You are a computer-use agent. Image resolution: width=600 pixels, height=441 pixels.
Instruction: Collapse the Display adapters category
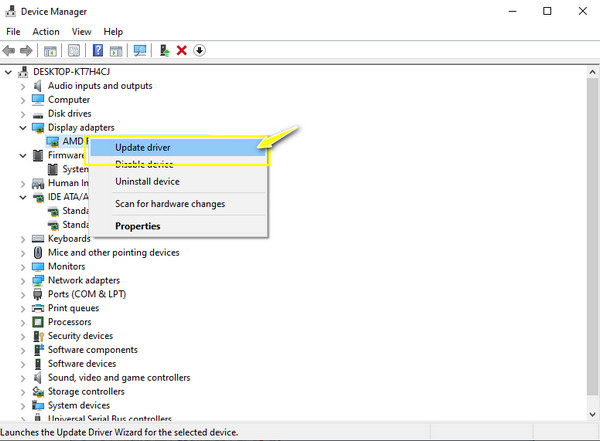point(23,128)
